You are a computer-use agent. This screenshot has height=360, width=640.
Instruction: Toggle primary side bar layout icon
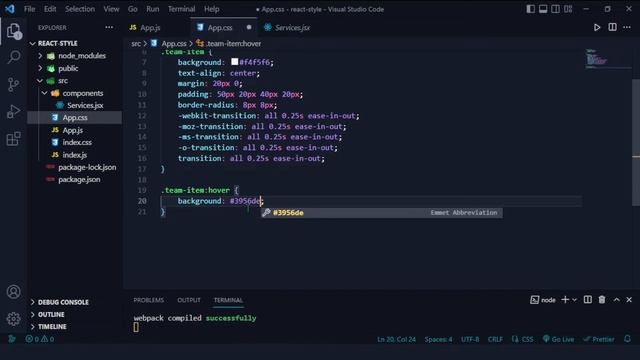(530, 9)
